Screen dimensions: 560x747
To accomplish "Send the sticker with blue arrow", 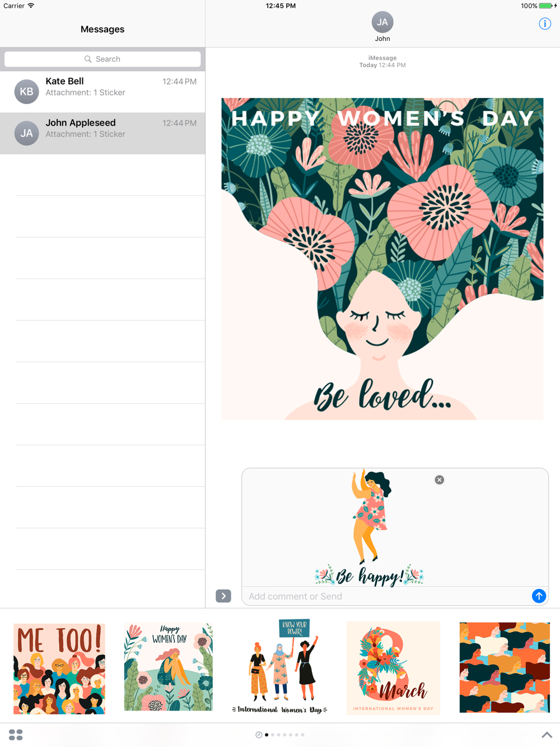I will click(x=539, y=596).
